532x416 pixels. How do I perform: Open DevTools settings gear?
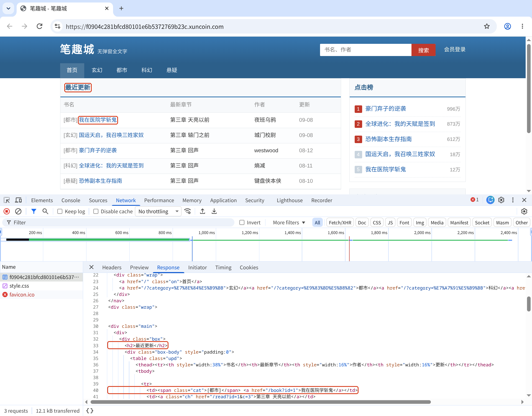(501, 200)
